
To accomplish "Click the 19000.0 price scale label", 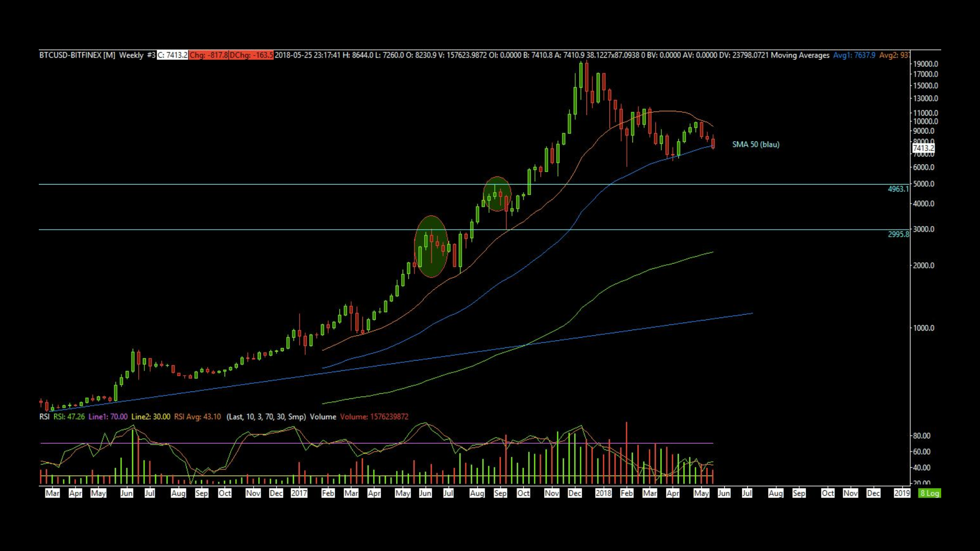I will click(x=925, y=64).
